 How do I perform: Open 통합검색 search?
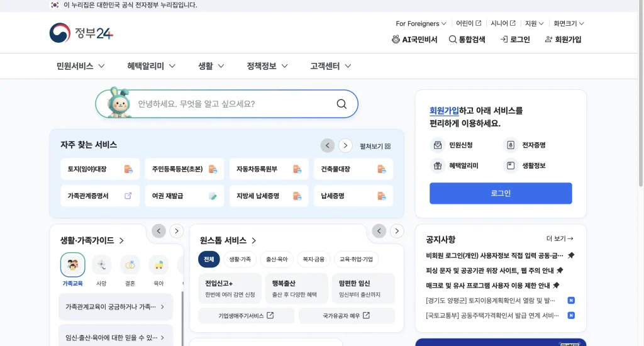tap(467, 40)
